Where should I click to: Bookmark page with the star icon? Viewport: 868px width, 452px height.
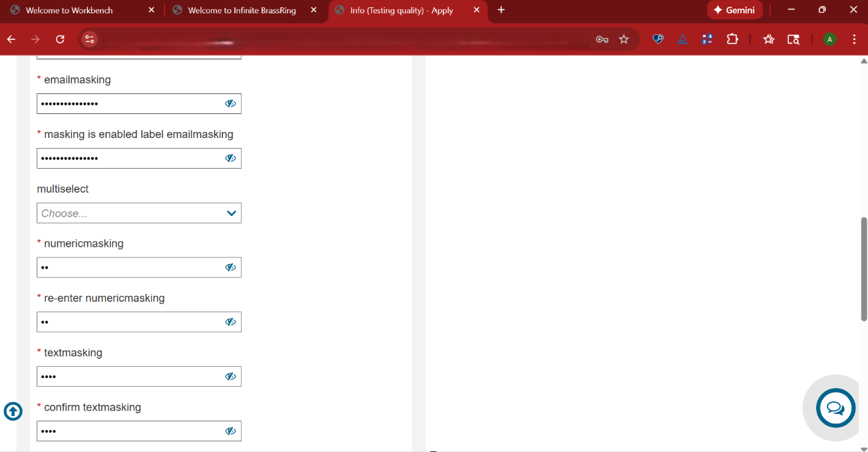(x=624, y=39)
